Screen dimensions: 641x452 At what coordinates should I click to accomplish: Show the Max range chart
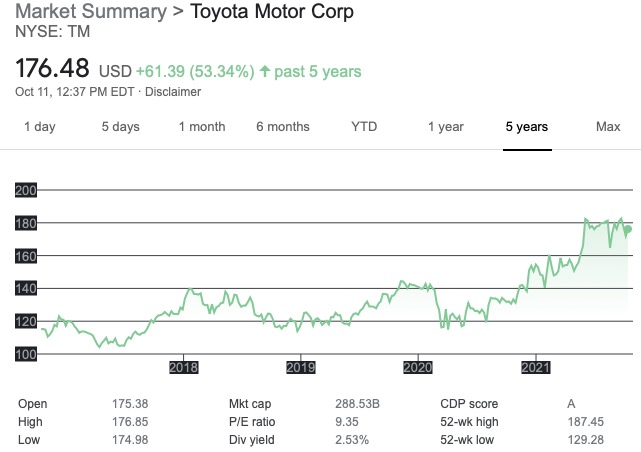tap(608, 127)
